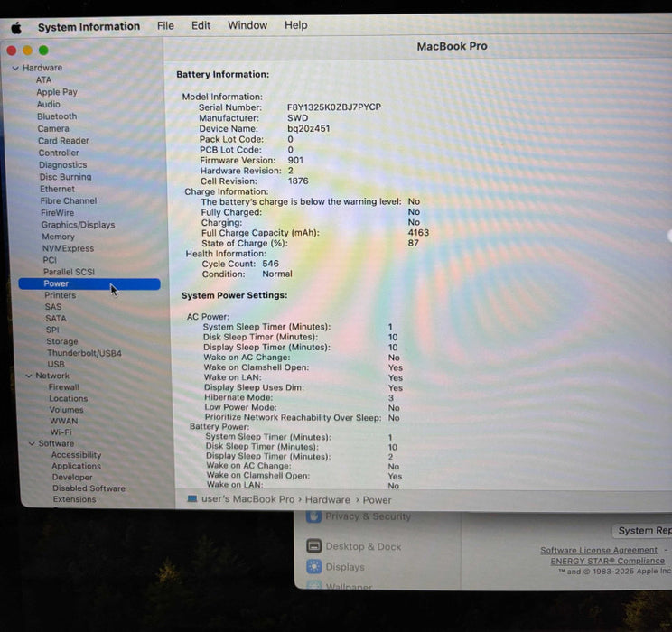The height and width of the screenshot is (632, 672).
Task: Open the Edit menu
Action: 201,25
